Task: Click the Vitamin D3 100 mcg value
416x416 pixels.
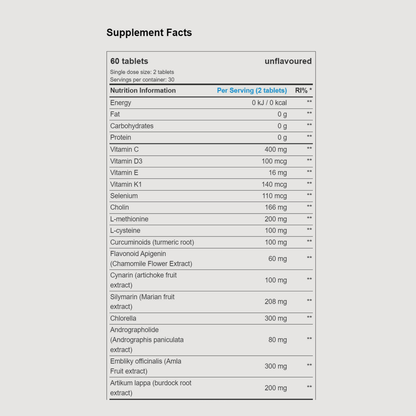Action: click(x=274, y=161)
